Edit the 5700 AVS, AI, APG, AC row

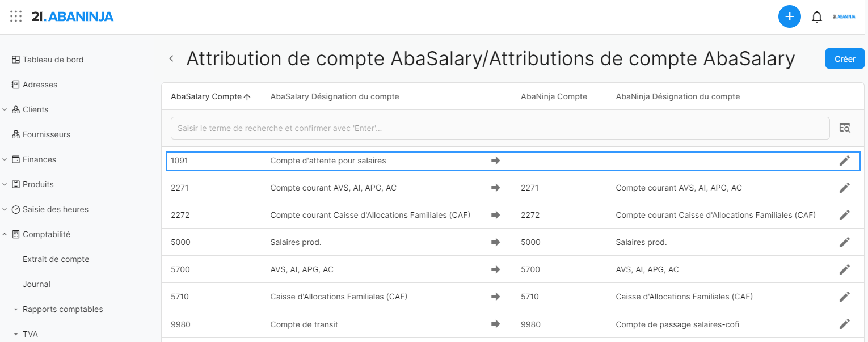[845, 269]
